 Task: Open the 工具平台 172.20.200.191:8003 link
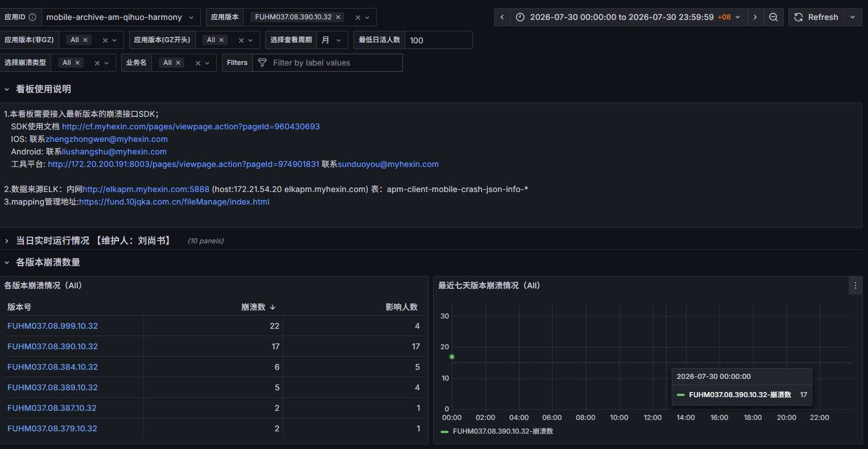[x=183, y=164]
